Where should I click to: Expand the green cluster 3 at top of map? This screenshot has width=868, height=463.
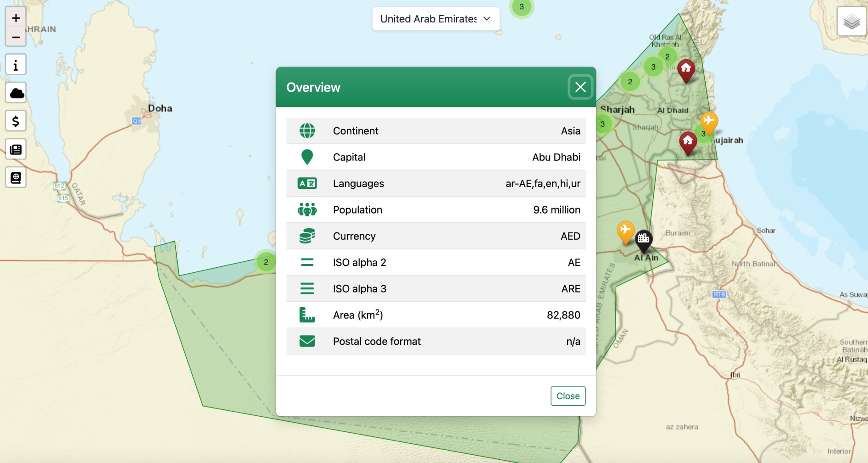coord(521,7)
